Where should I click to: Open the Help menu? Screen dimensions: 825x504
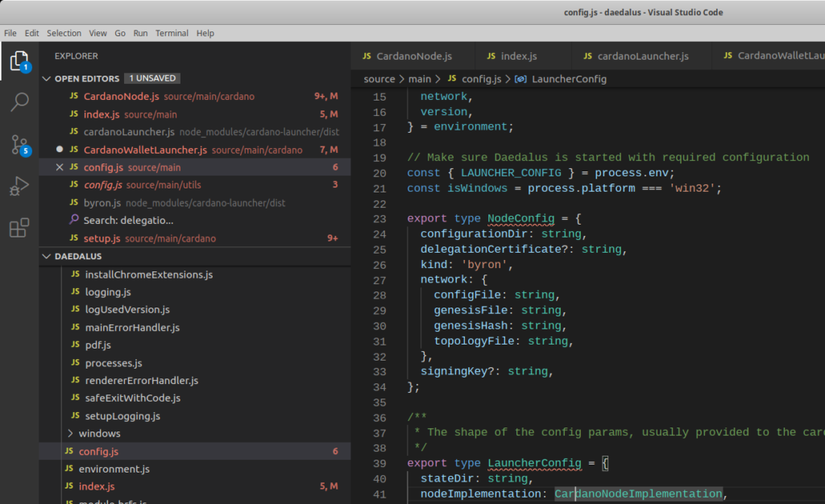[x=205, y=32]
